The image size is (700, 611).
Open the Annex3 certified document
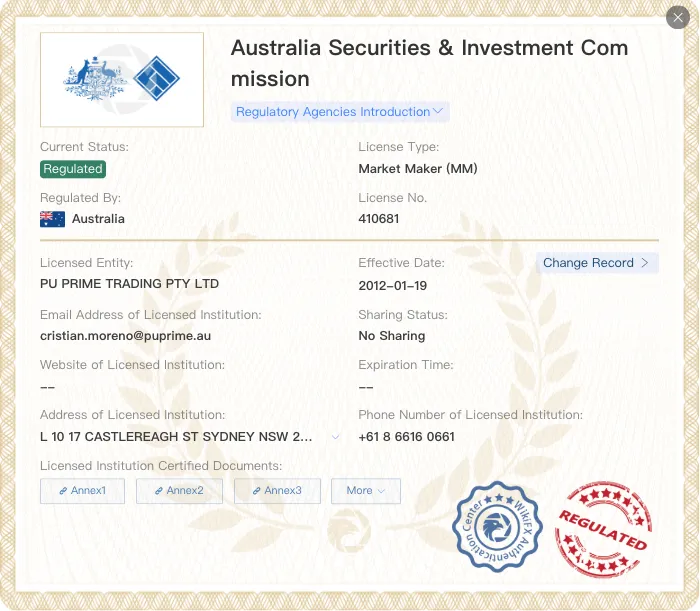(277, 491)
